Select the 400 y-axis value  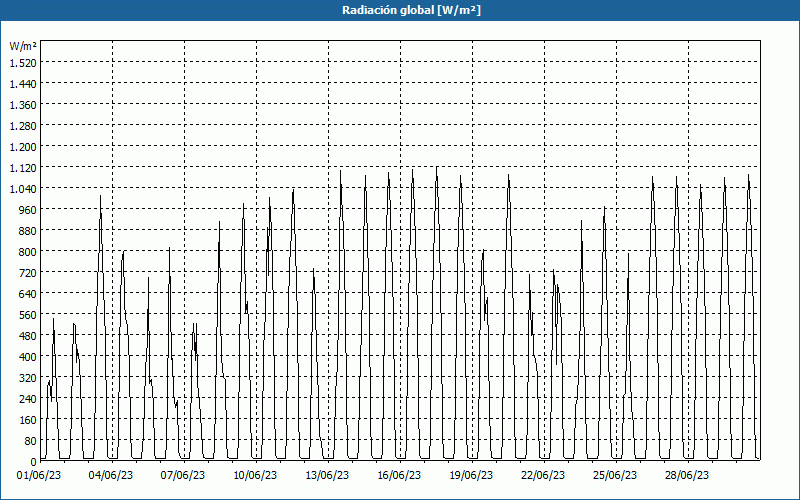(x=28, y=357)
